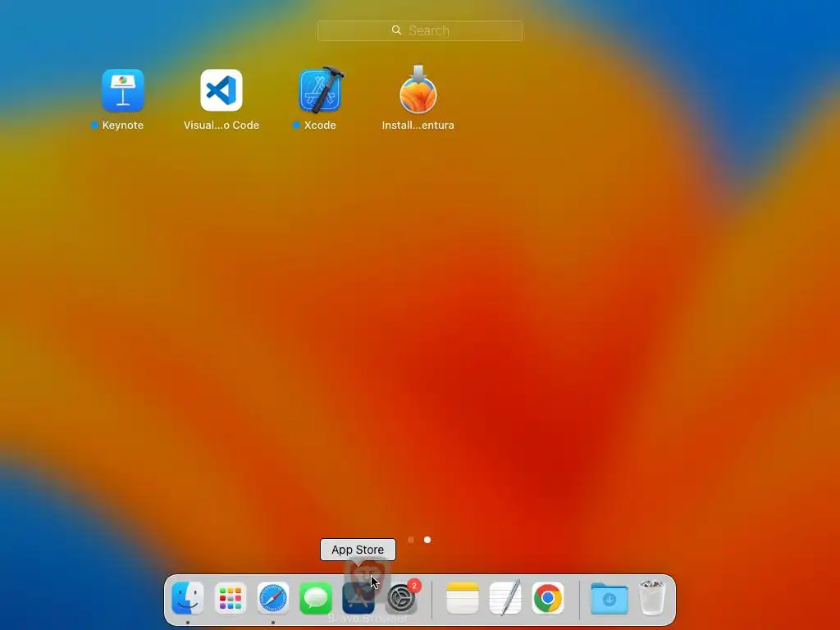Viewport: 840px width, 630px height.
Task: Click the Xcode label text
Action: click(x=320, y=125)
